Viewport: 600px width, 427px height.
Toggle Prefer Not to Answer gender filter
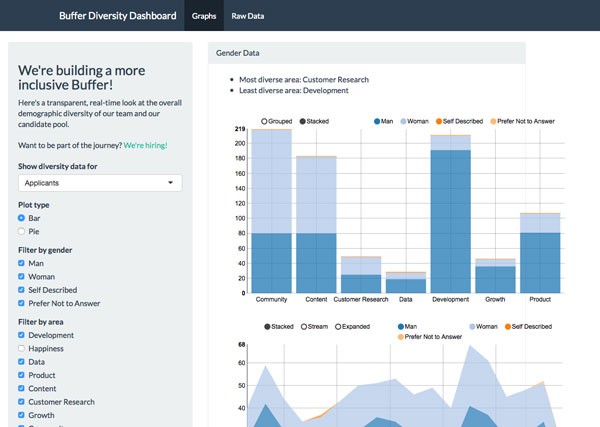(21, 303)
